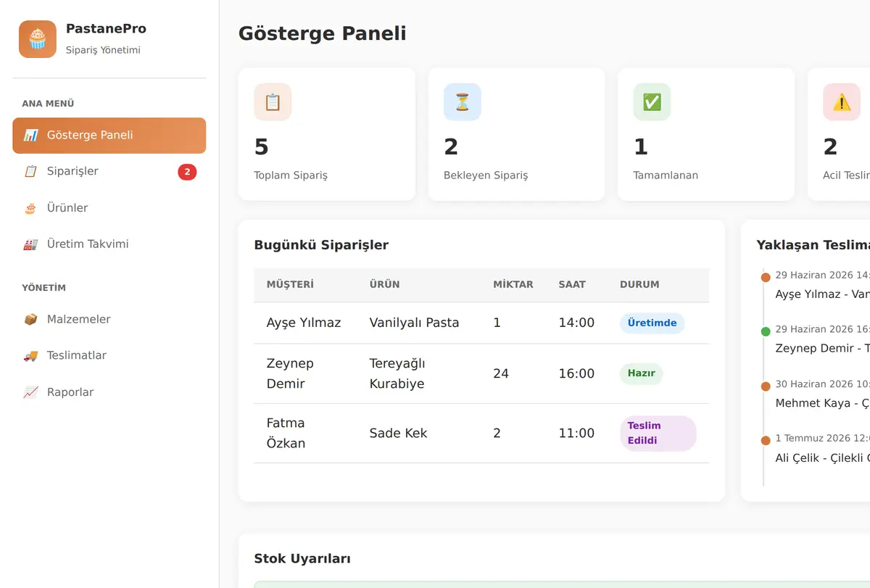Open Malzemeler from the sidebar
The width and height of the screenshot is (870, 588).
pos(109,320)
